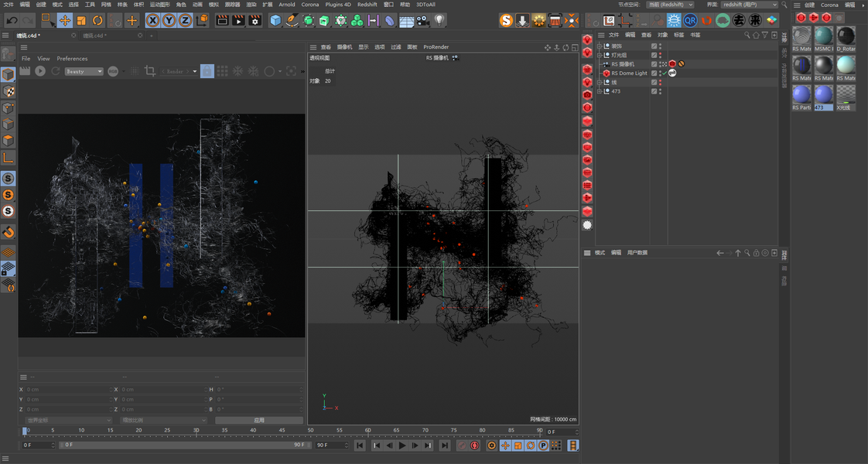Select the Rotate tool in top toolbar
Screen dimensions: 868x464
tap(97, 21)
